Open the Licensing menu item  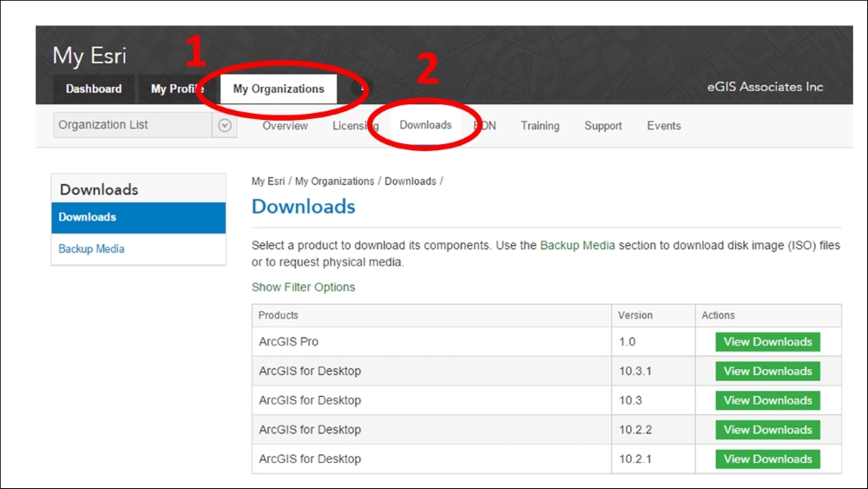pos(355,126)
